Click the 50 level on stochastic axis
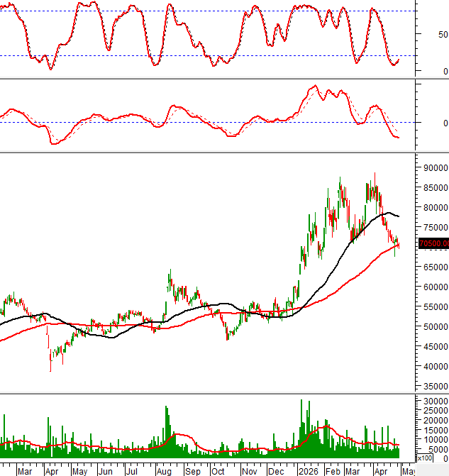Image resolution: width=449 pixels, height=476 pixels. (x=443, y=34)
